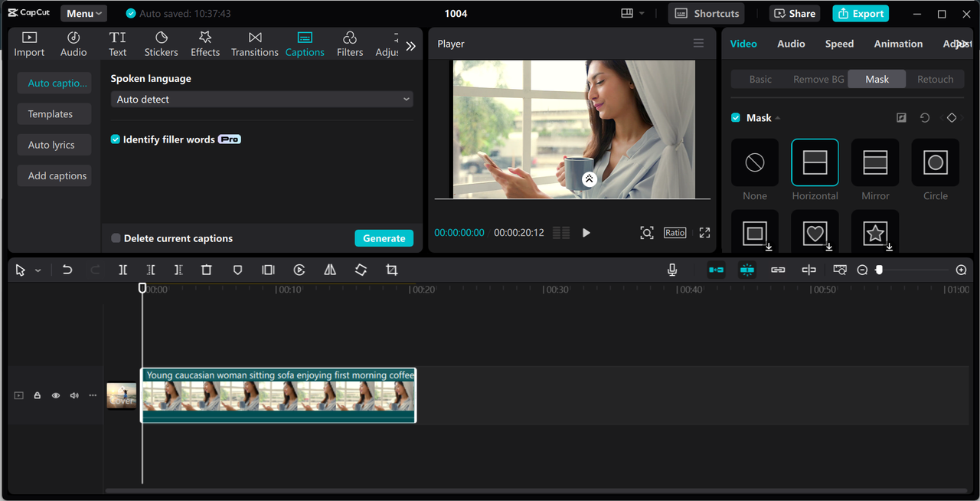Switch to the Animation tab
980x501 pixels.
tap(898, 44)
